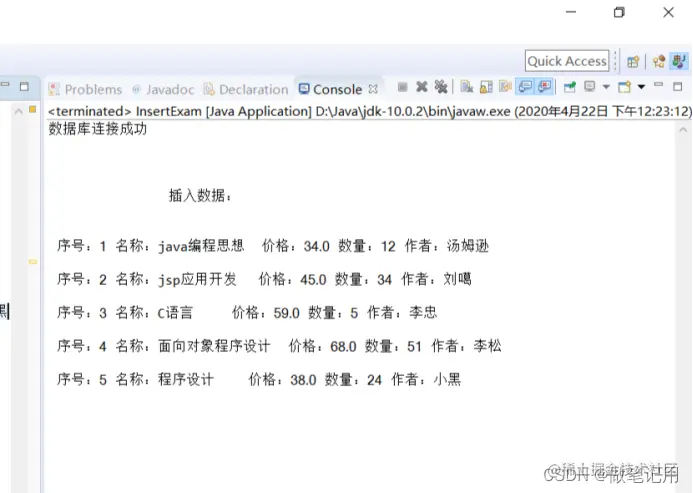Maximize the Console view panel

click(x=678, y=87)
